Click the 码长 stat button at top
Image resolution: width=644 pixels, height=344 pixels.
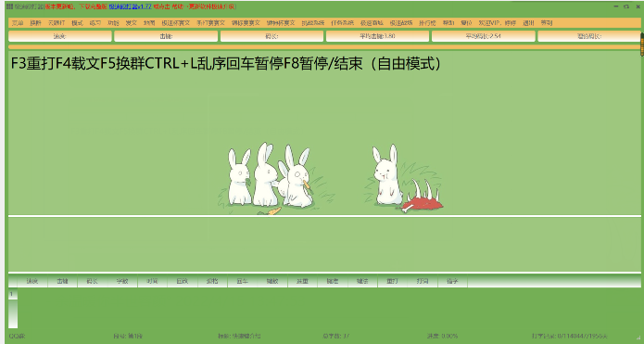tap(271, 36)
